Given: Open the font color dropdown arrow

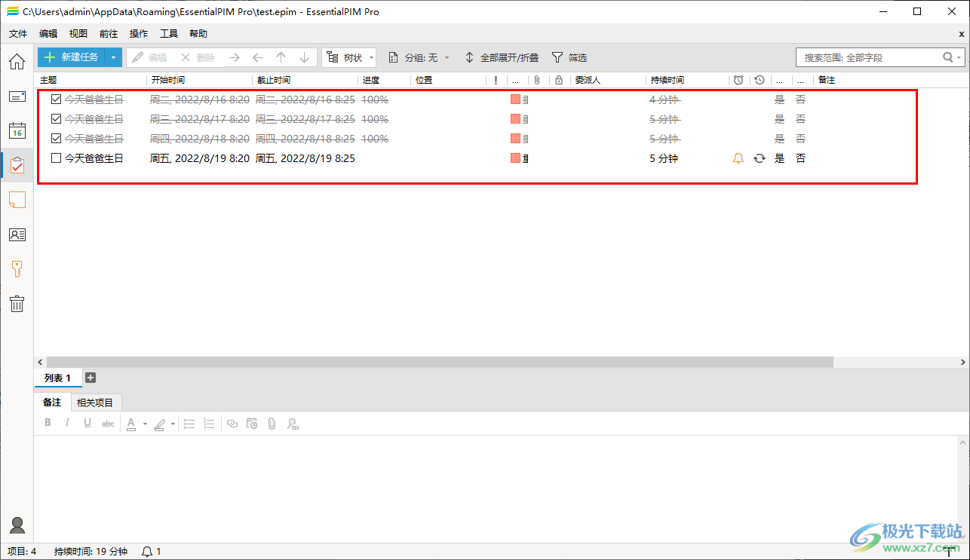Looking at the screenshot, I should pyautogui.click(x=145, y=424).
